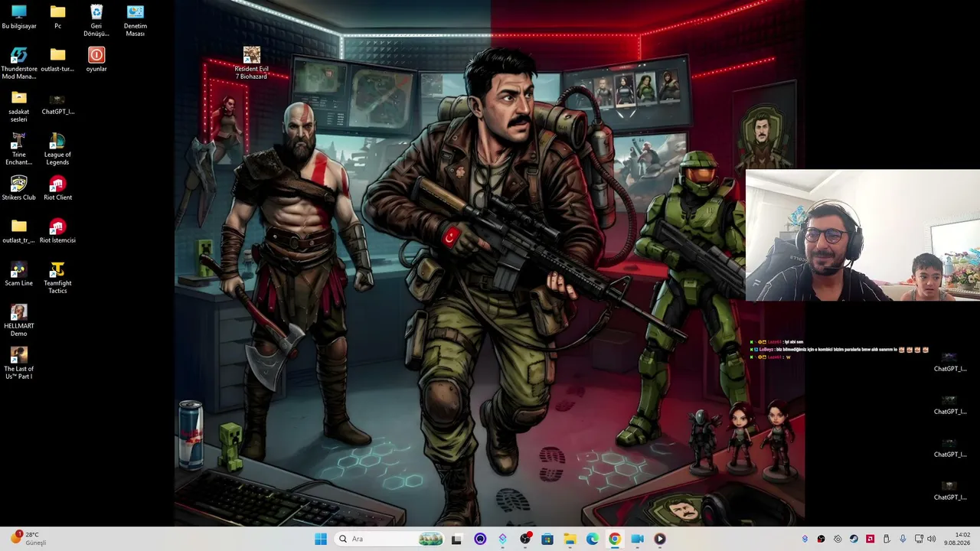Open the AMD Software tray icon
This screenshot has height=551, width=980.
(x=870, y=539)
